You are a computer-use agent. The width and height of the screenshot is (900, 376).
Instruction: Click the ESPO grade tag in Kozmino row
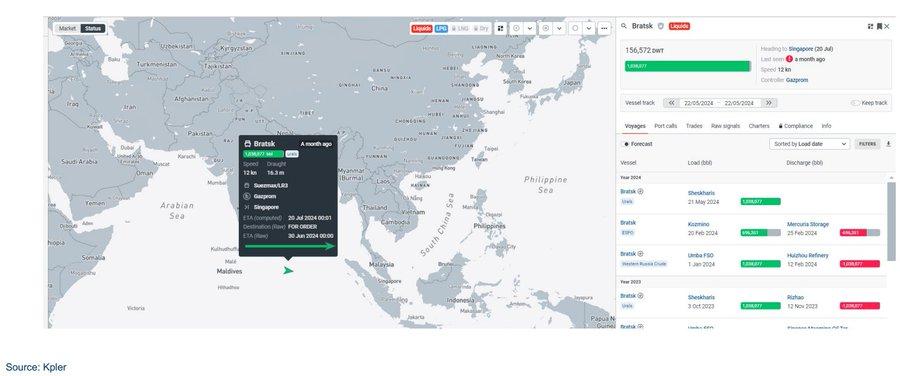(x=627, y=232)
